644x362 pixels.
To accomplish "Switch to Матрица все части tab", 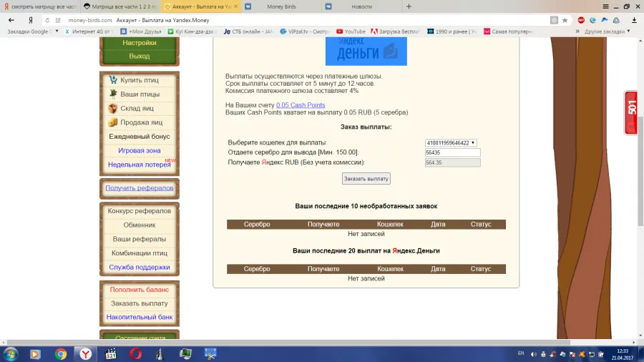I will 121,6.
